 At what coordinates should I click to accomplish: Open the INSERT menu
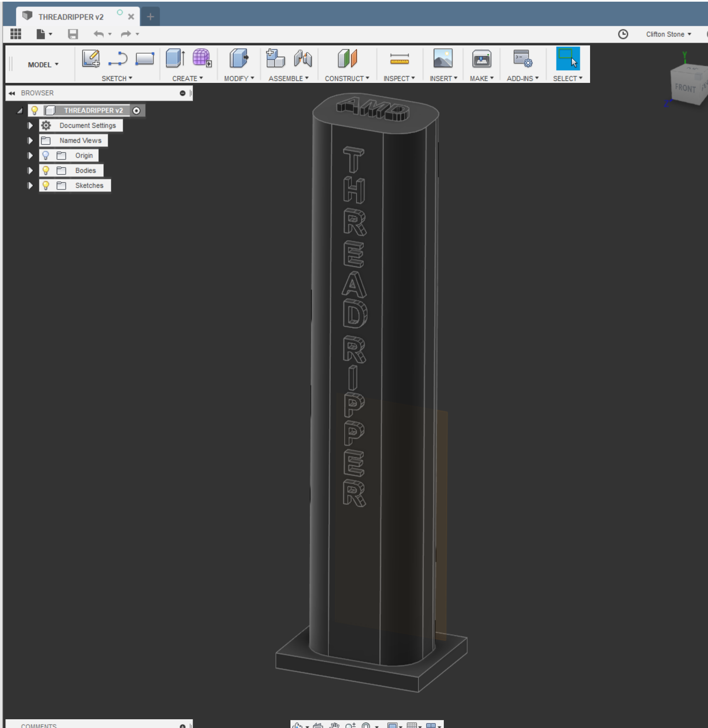pos(444,78)
